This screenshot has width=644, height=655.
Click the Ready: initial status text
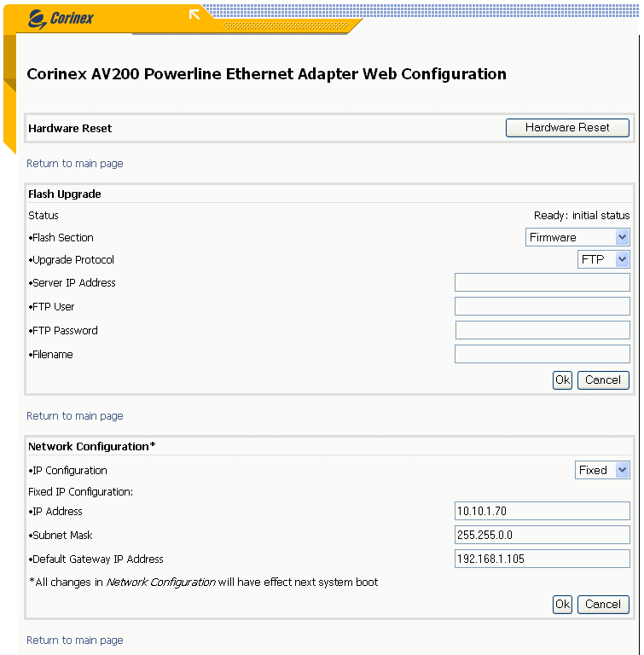click(x=582, y=216)
